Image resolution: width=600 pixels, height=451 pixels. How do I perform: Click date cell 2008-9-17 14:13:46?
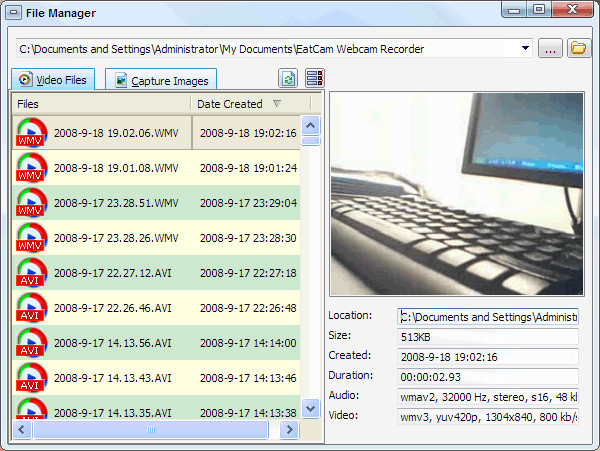pos(248,378)
